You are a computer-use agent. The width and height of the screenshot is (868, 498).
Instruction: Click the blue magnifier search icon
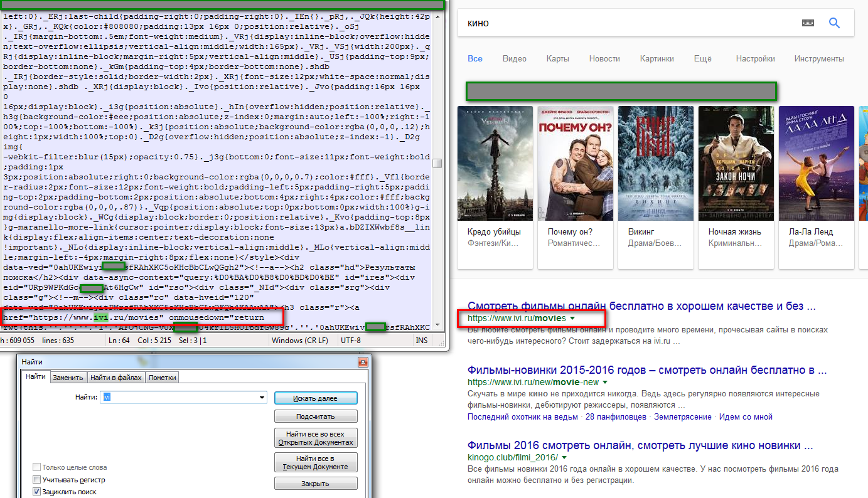[834, 23]
